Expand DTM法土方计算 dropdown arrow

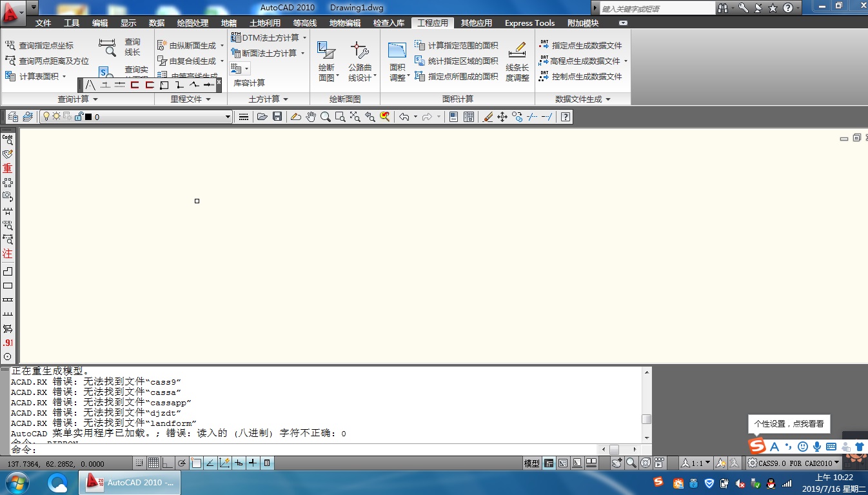[x=304, y=38]
